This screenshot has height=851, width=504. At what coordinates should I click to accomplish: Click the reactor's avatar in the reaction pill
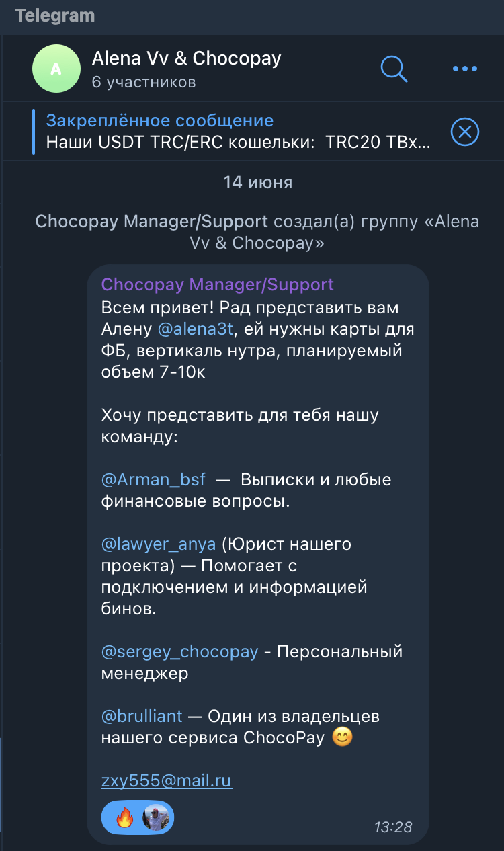[x=155, y=818]
